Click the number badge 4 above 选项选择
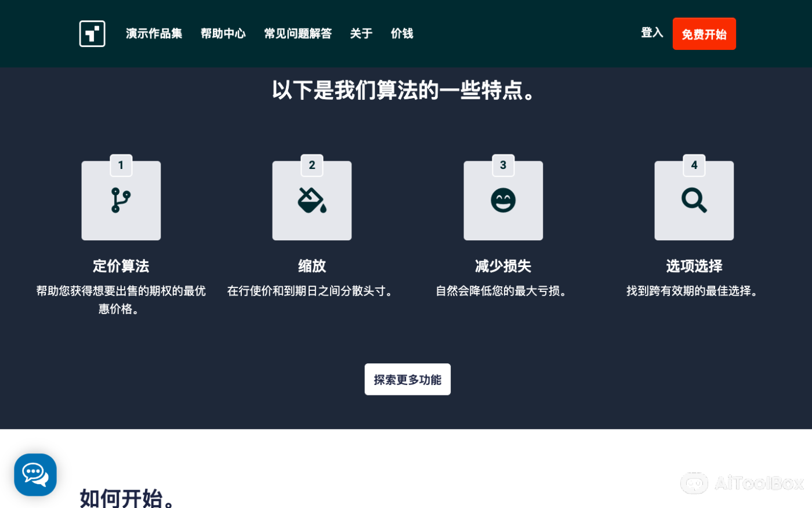The image size is (812, 508). tap(694, 165)
